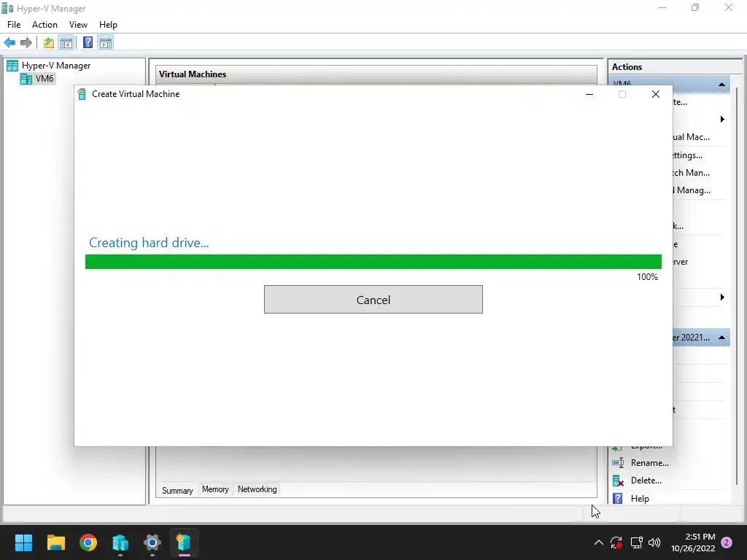Click Delete... in Actions pane
The image size is (747, 560).
point(646,481)
